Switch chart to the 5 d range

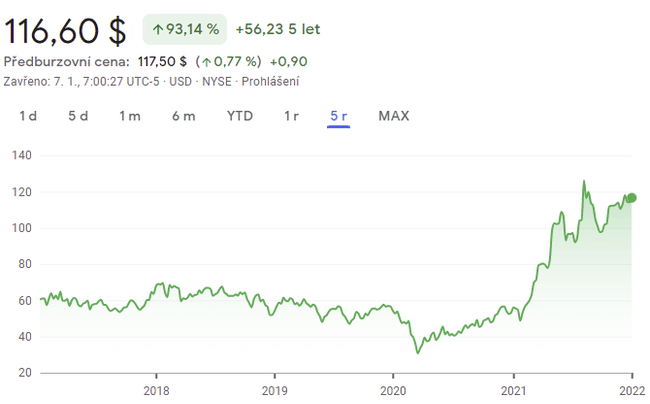tap(78, 116)
